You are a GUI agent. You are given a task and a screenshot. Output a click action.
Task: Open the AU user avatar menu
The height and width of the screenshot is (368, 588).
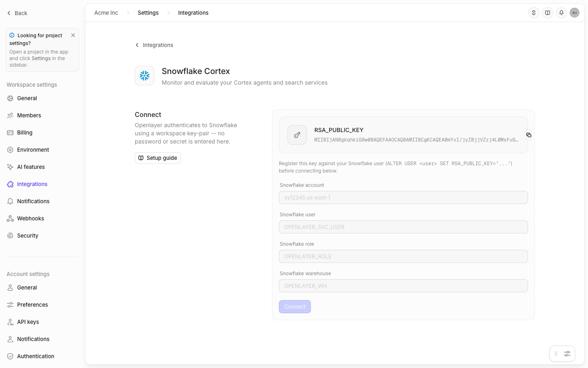575,13
